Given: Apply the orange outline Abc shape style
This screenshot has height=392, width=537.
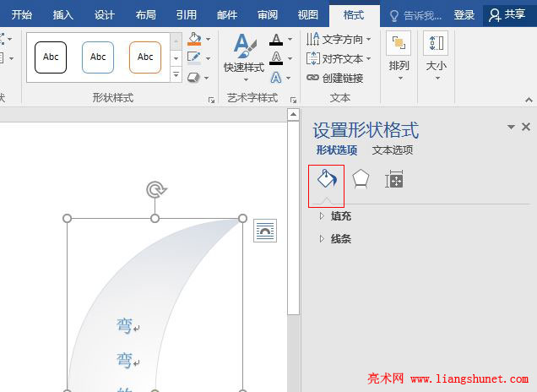Looking at the screenshot, I should tap(145, 57).
